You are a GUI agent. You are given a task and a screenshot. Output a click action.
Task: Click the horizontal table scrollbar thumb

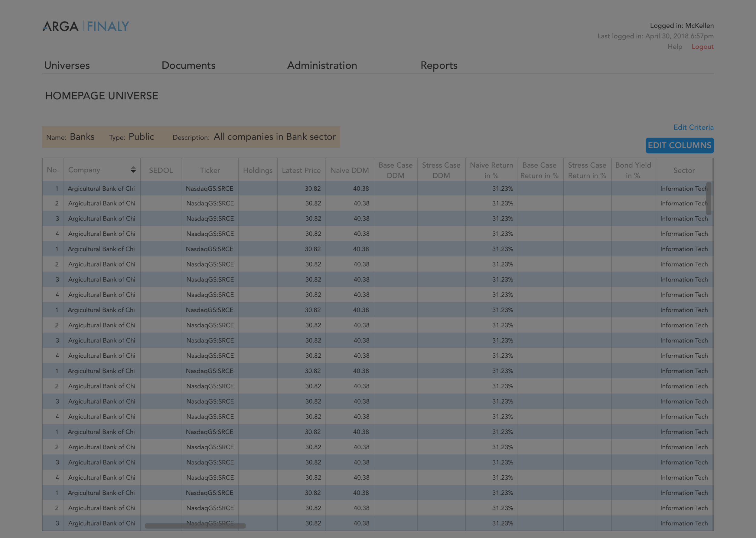tap(195, 526)
